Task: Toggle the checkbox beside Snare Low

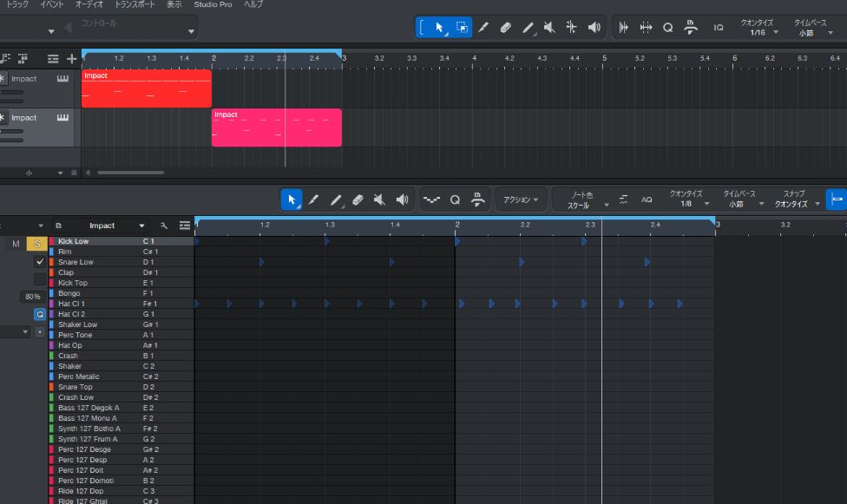Action: coord(40,262)
